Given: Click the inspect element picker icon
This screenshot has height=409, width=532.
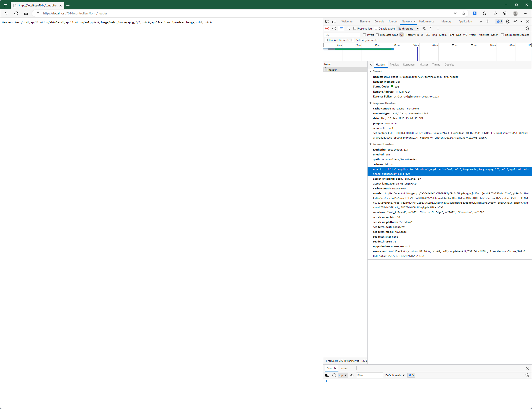Looking at the screenshot, I should coord(327,21).
